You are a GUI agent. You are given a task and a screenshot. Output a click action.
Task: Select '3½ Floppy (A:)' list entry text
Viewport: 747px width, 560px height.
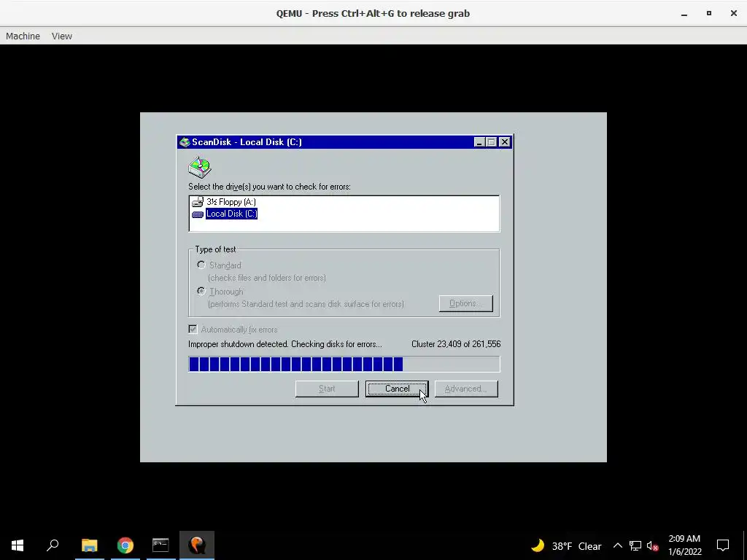click(x=231, y=202)
